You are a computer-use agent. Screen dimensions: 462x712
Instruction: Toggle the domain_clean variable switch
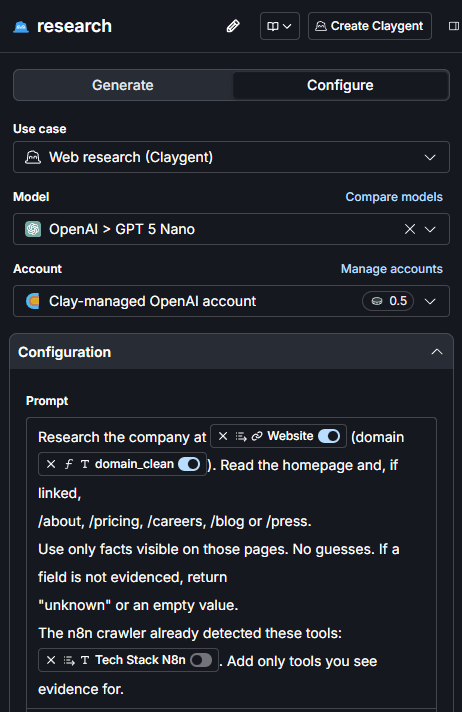click(189, 464)
